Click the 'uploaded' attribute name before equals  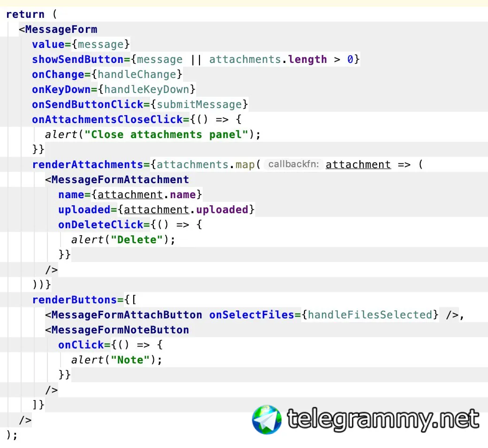[x=84, y=209]
